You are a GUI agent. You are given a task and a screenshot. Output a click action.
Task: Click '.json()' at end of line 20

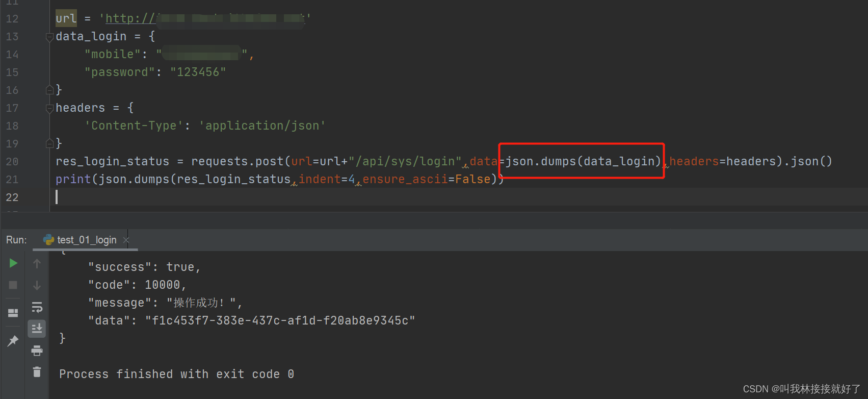pyautogui.click(x=808, y=161)
